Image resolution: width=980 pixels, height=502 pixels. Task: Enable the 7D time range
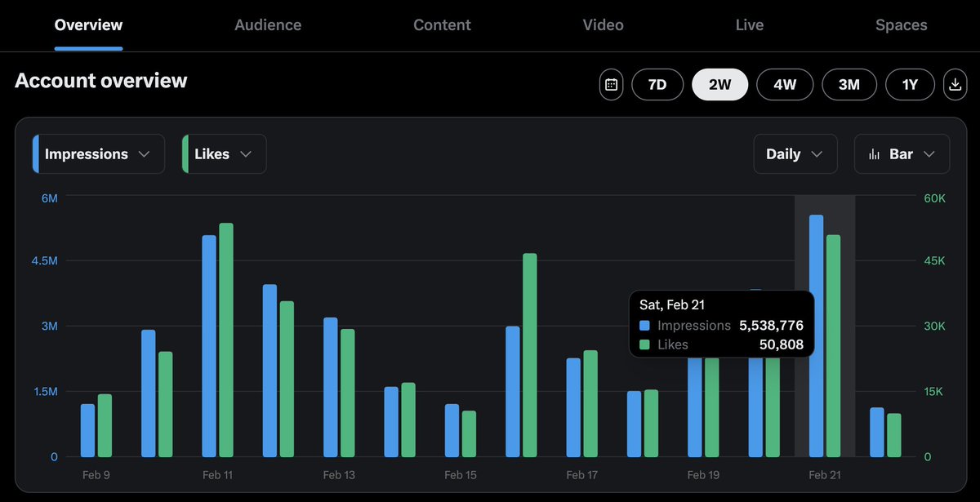pyautogui.click(x=657, y=84)
